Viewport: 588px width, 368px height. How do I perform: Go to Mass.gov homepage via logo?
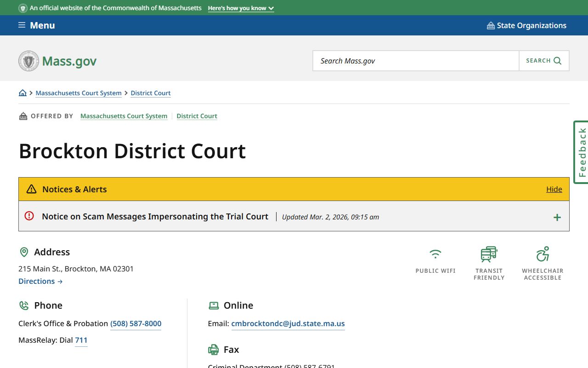57,61
